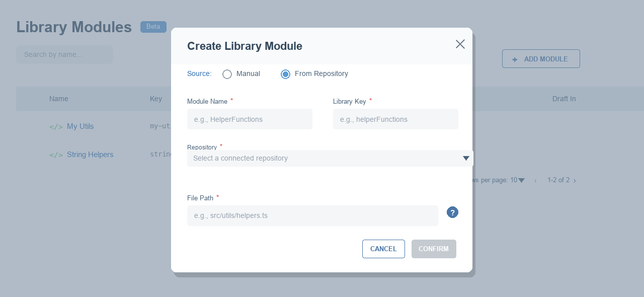Open the My Utils module link
The height and width of the screenshot is (297, 644).
click(80, 126)
